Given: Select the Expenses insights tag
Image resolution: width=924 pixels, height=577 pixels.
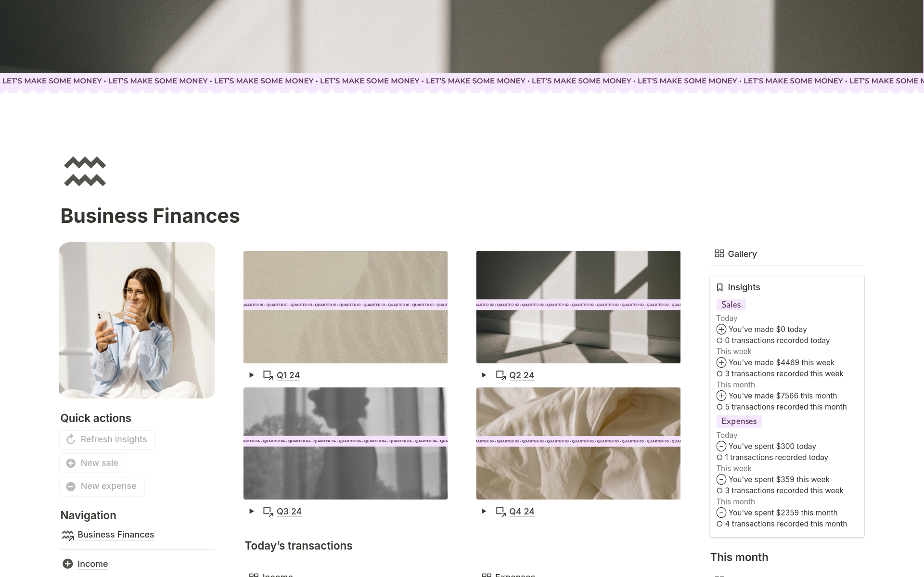Looking at the screenshot, I should pos(739,421).
